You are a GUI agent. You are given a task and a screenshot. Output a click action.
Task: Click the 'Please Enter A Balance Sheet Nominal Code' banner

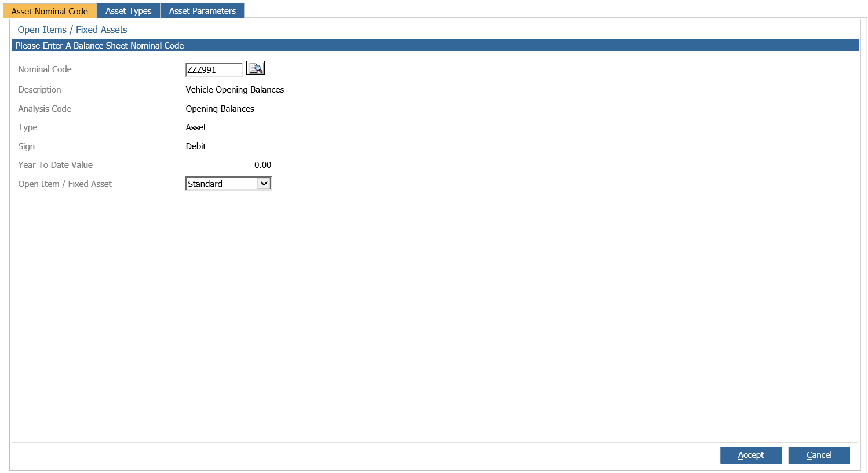tap(100, 46)
